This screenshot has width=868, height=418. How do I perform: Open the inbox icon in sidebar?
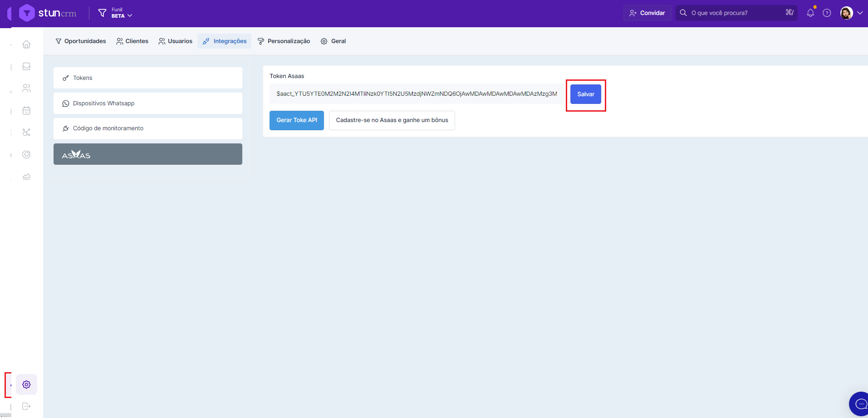(x=26, y=67)
